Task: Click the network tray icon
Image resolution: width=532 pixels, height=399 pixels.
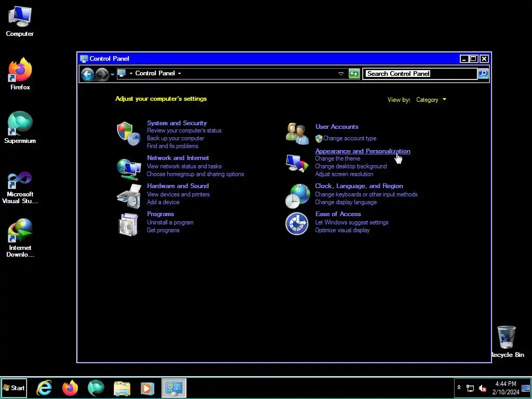Action: point(470,388)
